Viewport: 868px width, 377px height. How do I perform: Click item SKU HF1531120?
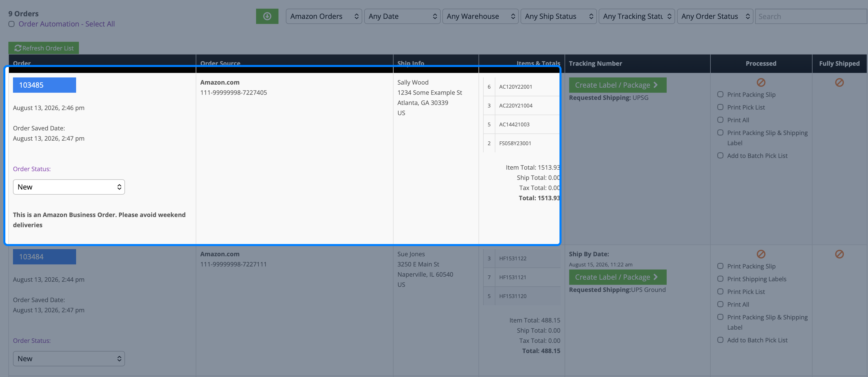(x=512, y=296)
